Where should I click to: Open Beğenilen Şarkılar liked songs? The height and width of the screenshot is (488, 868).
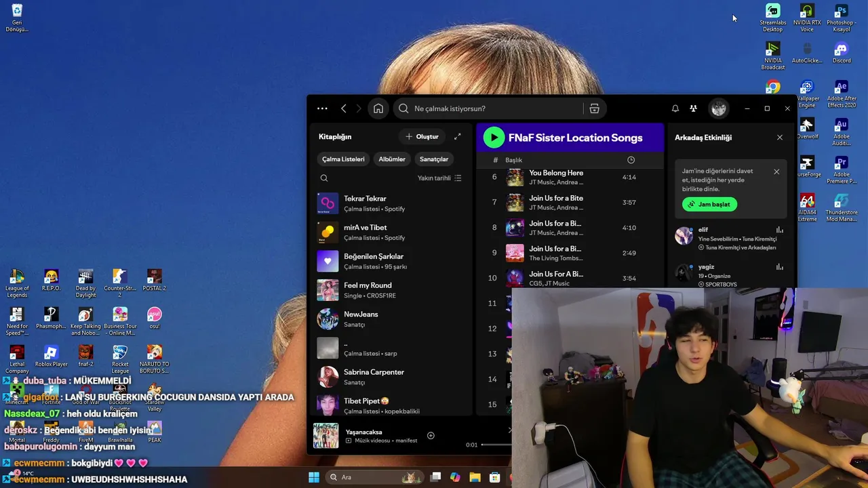click(391, 262)
